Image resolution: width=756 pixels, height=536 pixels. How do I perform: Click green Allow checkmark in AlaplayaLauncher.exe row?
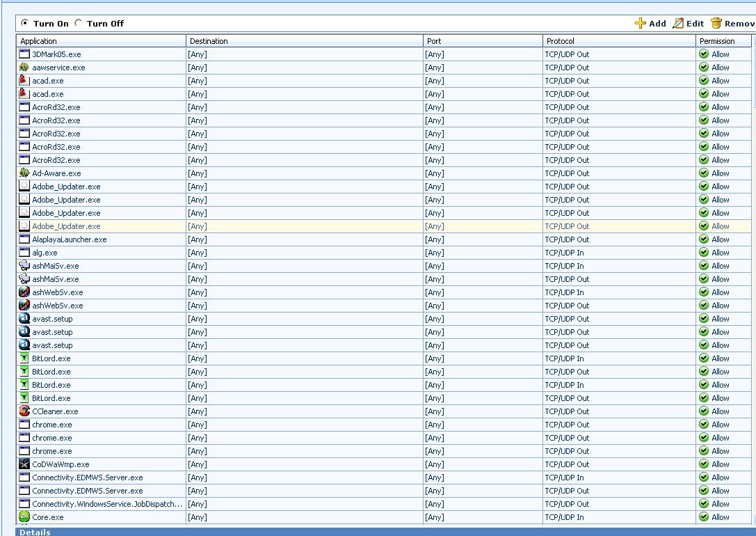click(704, 239)
